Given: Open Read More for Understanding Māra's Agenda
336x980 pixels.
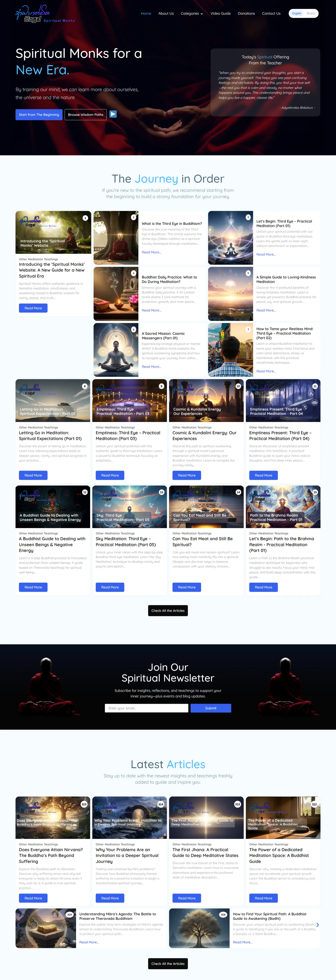Looking at the screenshot, I should (x=89, y=942).
